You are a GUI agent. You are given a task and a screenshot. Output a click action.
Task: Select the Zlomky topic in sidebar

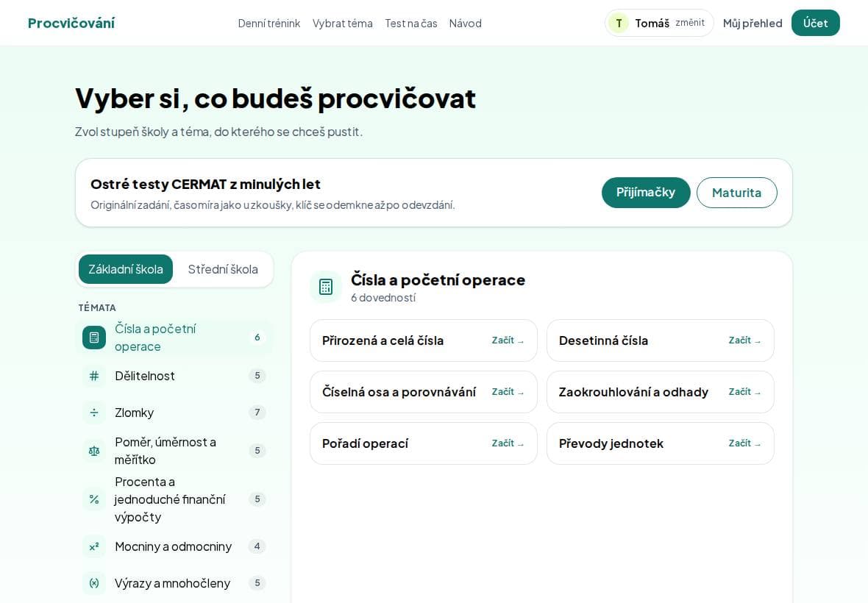click(174, 413)
